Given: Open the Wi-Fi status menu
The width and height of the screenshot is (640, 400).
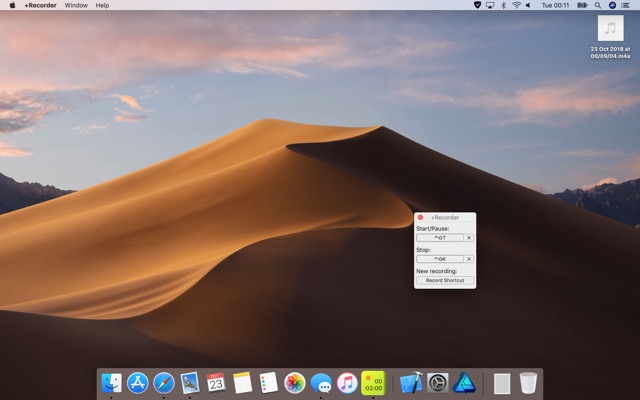Looking at the screenshot, I should click(x=516, y=5).
